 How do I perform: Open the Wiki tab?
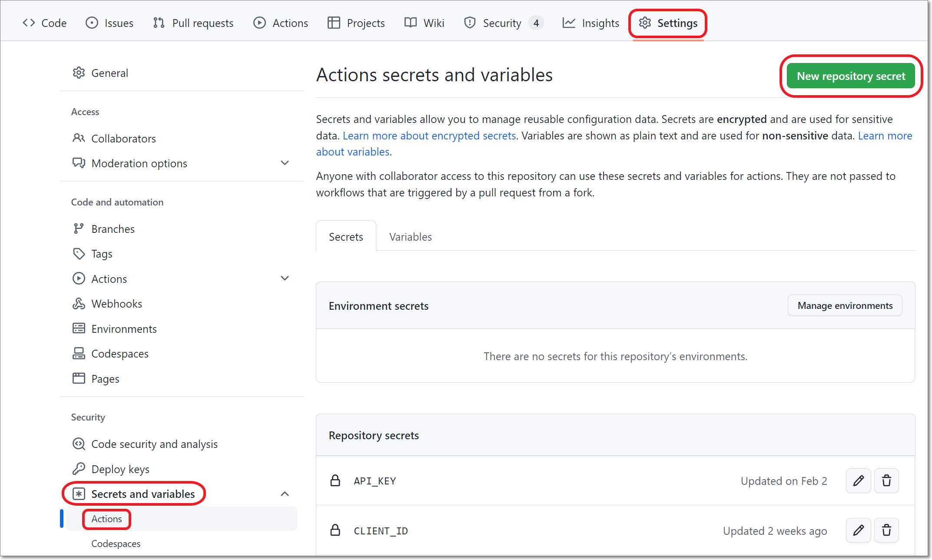(x=424, y=23)
